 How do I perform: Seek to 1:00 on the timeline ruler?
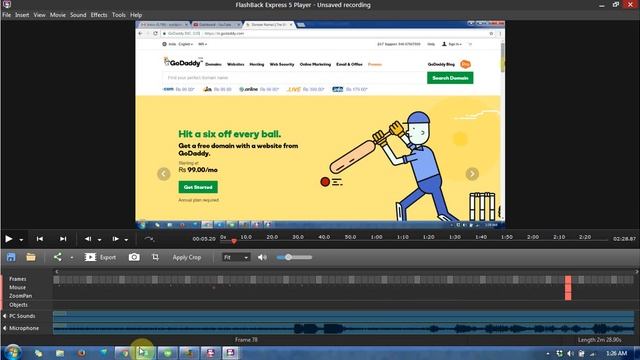376,237
